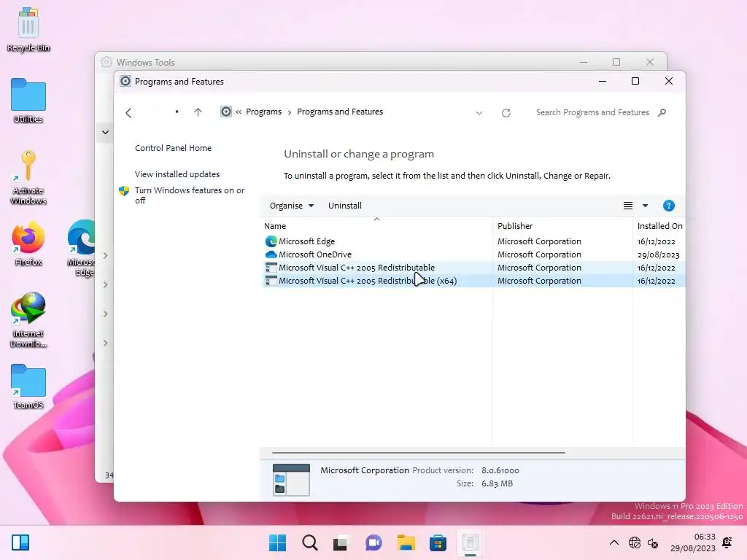Launch Firefox from the desktop

[28, 244]
